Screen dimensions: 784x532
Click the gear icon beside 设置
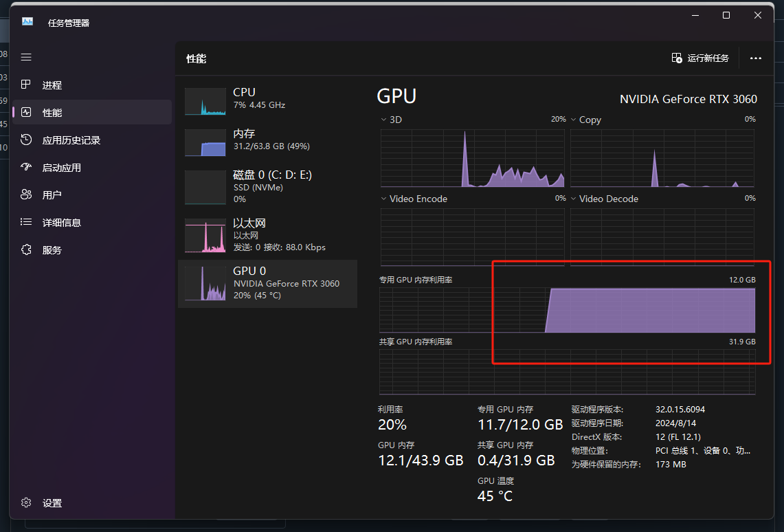click(x=26, y=502)
